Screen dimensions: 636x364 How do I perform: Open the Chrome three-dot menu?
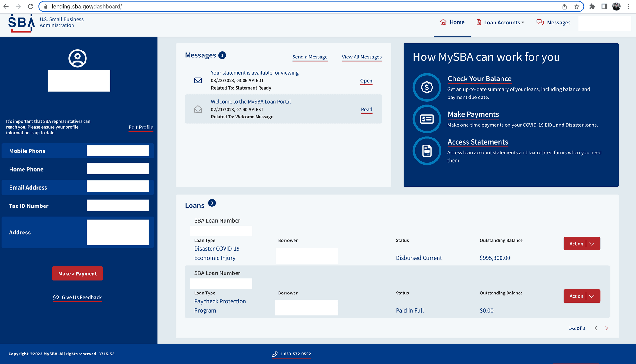629,6
